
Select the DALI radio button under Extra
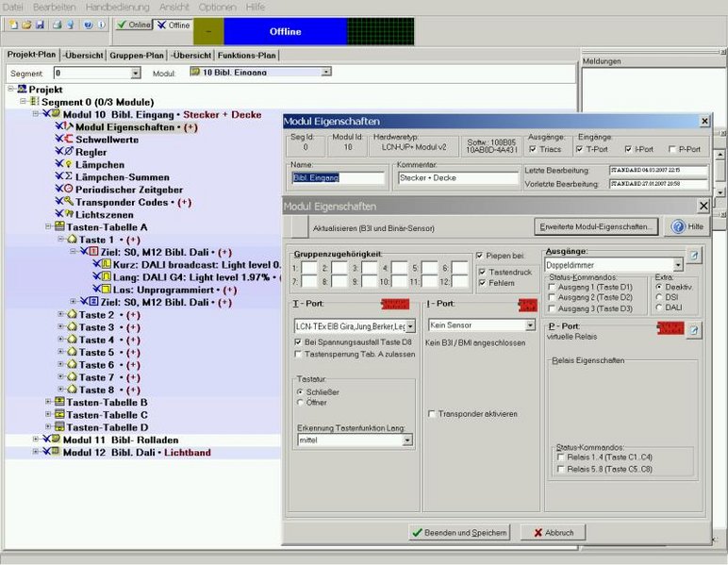659,307
